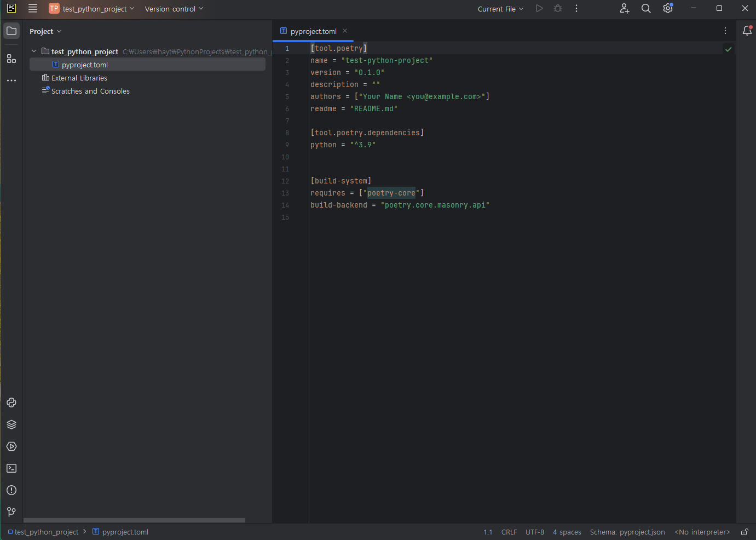Click the <No interpreter> widget
This screenshot has width=756, height=540.
coord(702,532)
